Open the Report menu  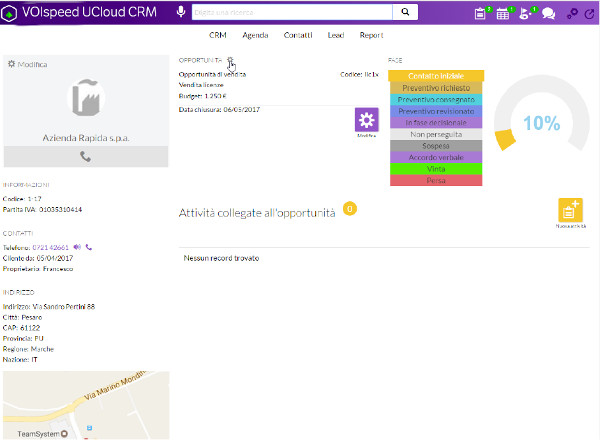[x=371, y=35]
